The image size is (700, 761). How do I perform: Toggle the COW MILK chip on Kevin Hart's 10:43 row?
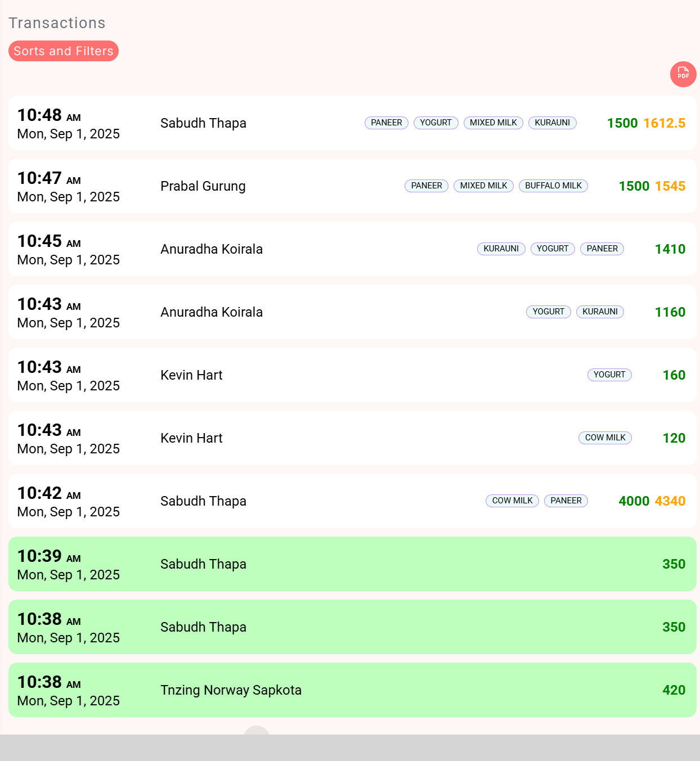click(x=605, y=438)
